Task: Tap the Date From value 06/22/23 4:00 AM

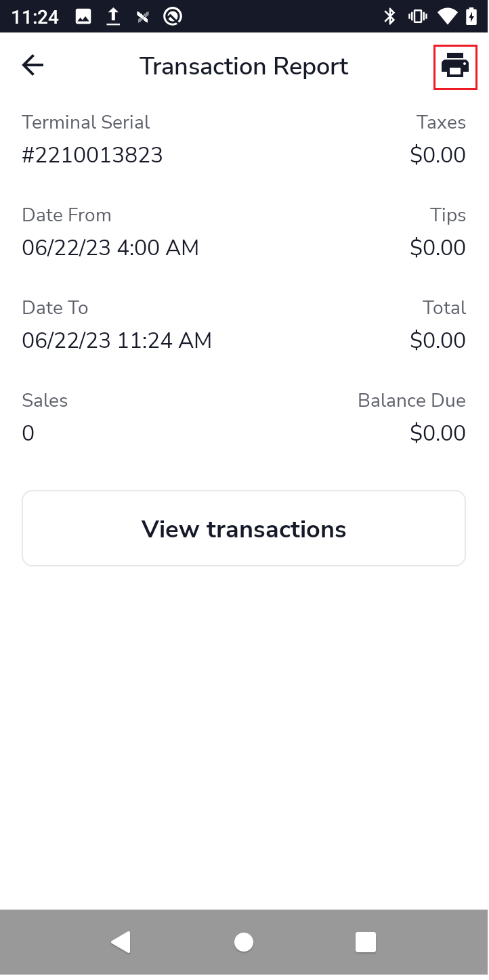Action: (110, 248)
